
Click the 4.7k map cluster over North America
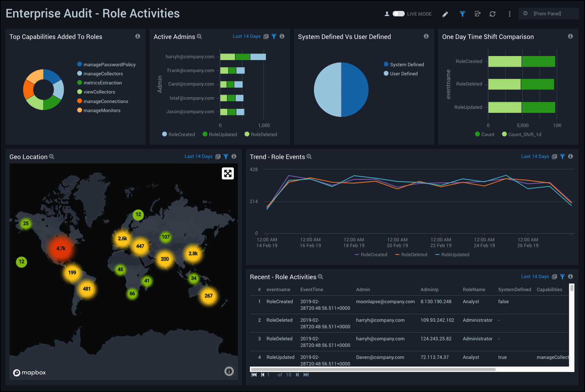click(x=61, y=249)
